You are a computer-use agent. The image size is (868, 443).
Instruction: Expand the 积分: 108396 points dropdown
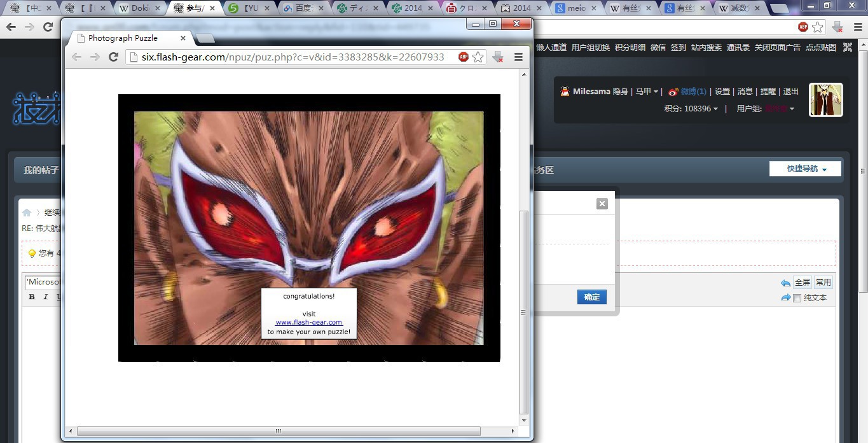(x=691, y=109)
